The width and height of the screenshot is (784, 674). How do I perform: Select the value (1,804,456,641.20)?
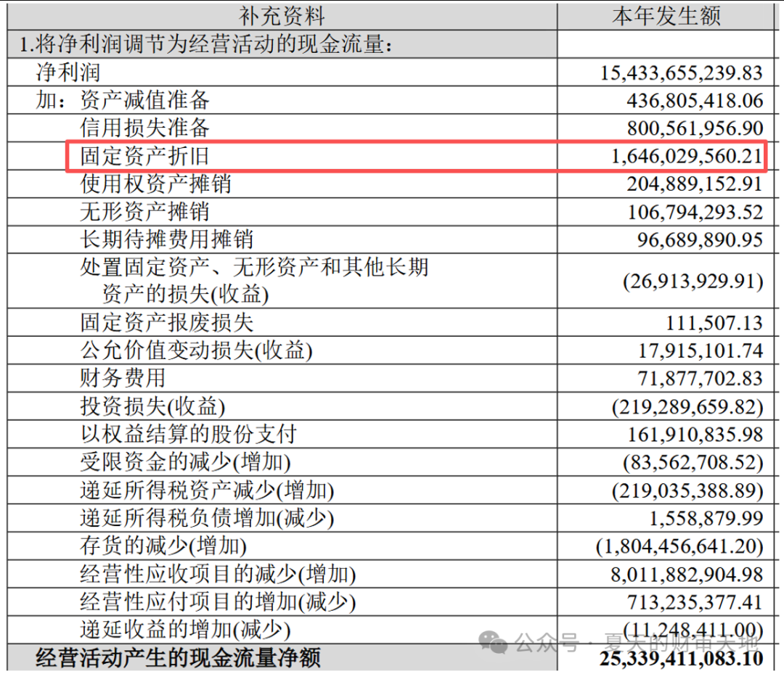(679, 546)
